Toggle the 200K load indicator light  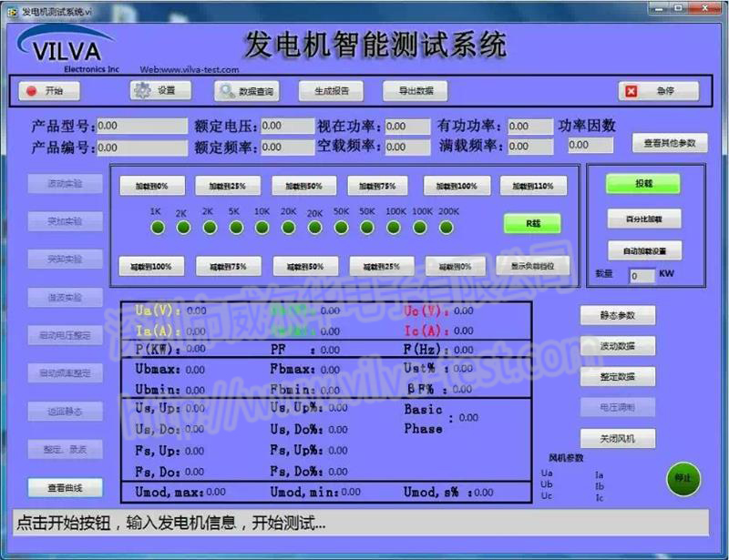click(x=447, y=227)
